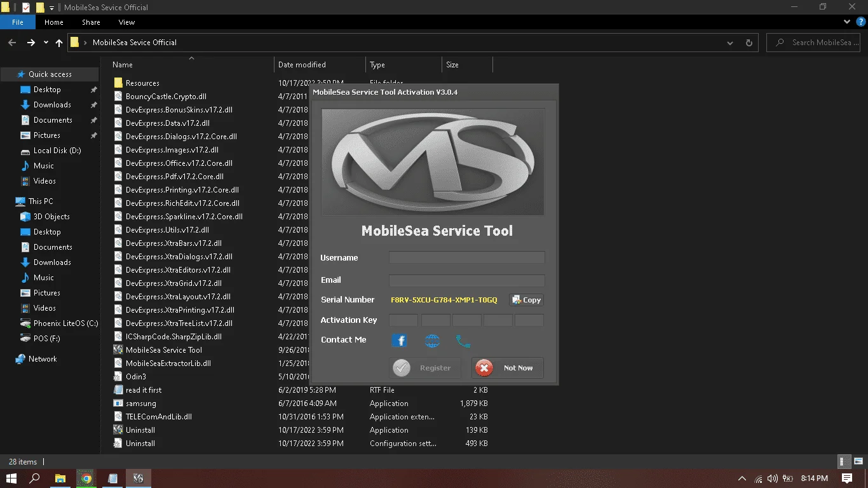Open POS (F:) drive in sidebar
868x488 pixels.
pos(46,339)
